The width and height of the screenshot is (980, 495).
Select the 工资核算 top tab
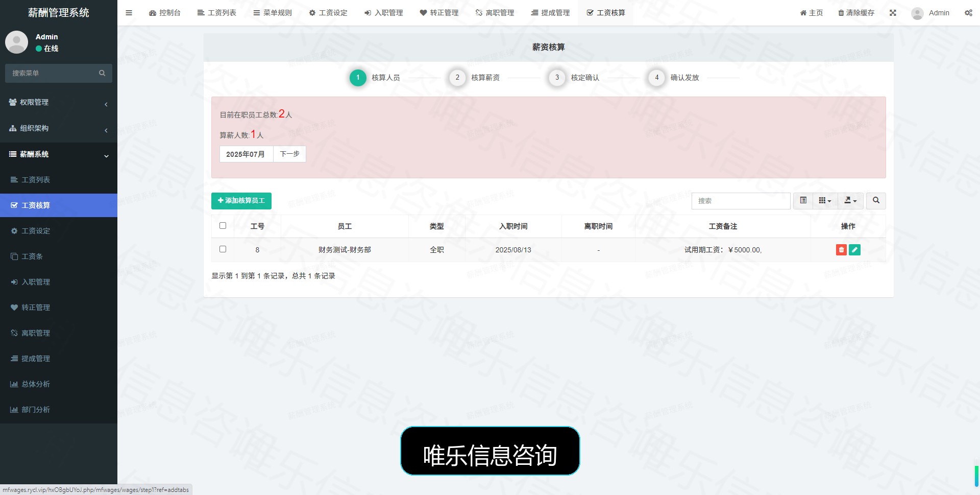(606, 13)
